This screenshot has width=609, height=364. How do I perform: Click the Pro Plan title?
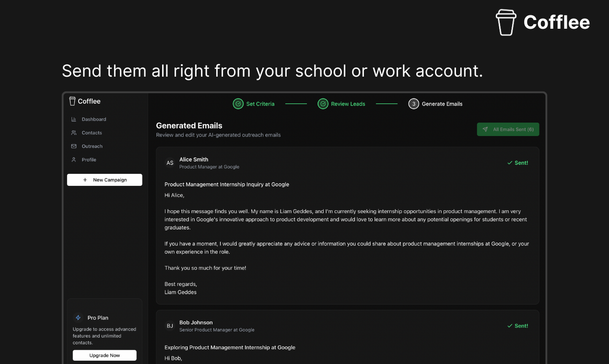click(98, 318)
